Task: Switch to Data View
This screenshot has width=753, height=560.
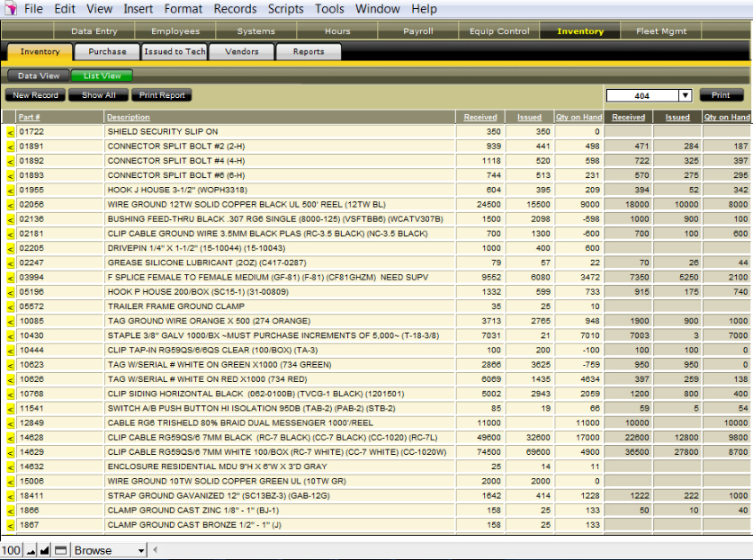Action: point(39,76)
